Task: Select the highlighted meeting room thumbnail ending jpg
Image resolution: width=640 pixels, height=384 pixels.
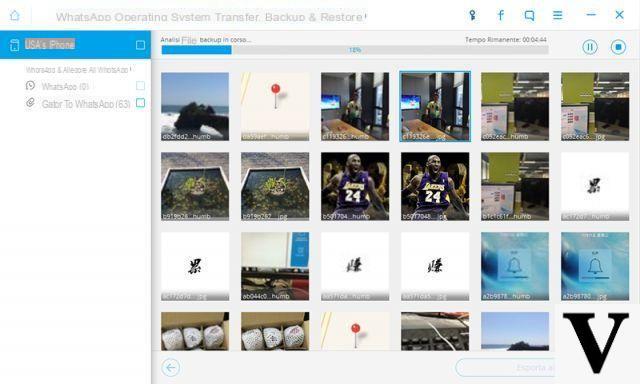Action: coord(435,107)
